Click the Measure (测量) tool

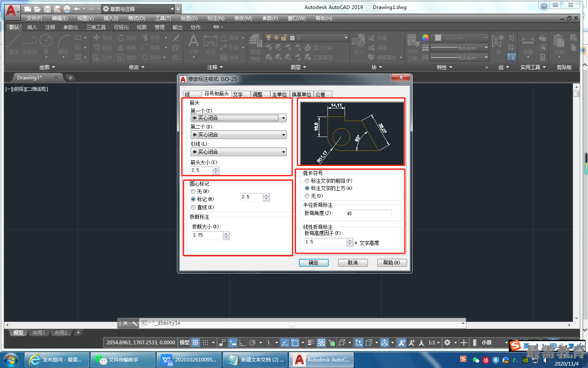click(x=528, y=44)
